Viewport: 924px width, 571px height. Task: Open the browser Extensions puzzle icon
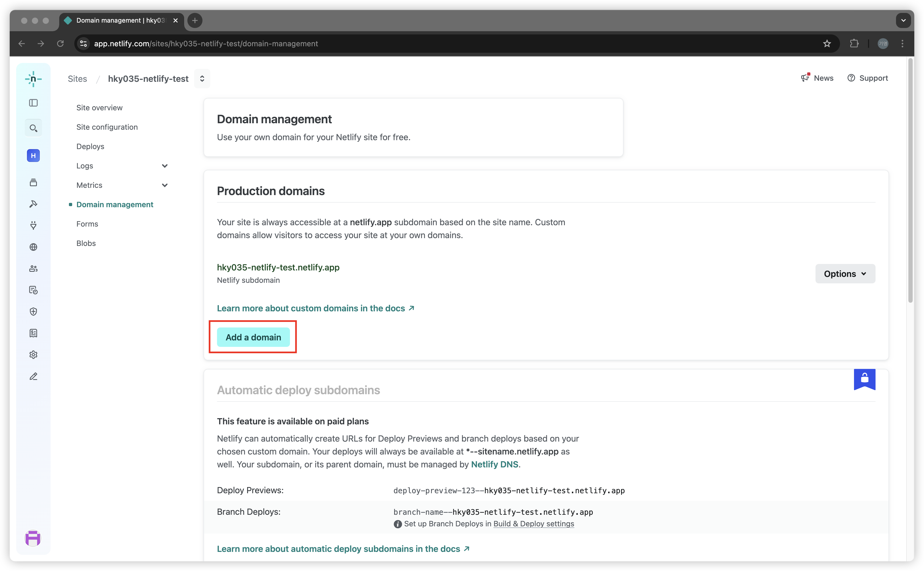pos(854,43)
